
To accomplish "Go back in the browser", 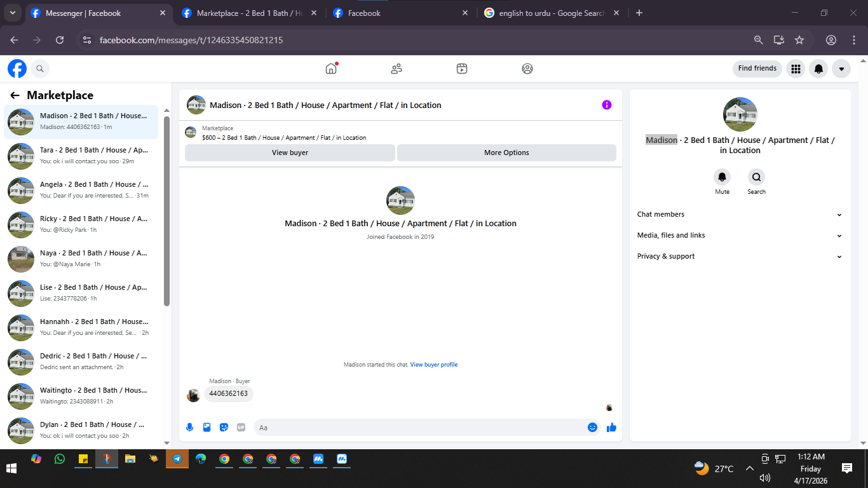I will click(x=14, y=40).
